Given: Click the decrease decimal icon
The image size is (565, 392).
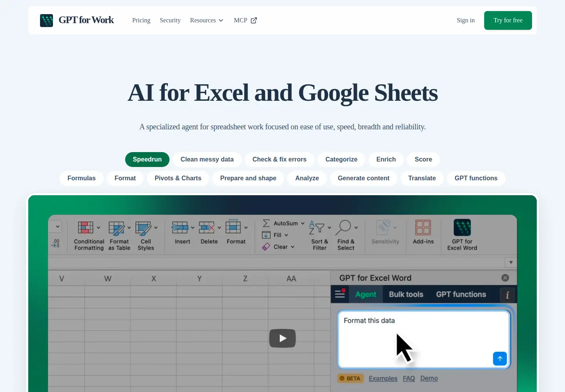Looking at the screenshot, I should (55, 243).
